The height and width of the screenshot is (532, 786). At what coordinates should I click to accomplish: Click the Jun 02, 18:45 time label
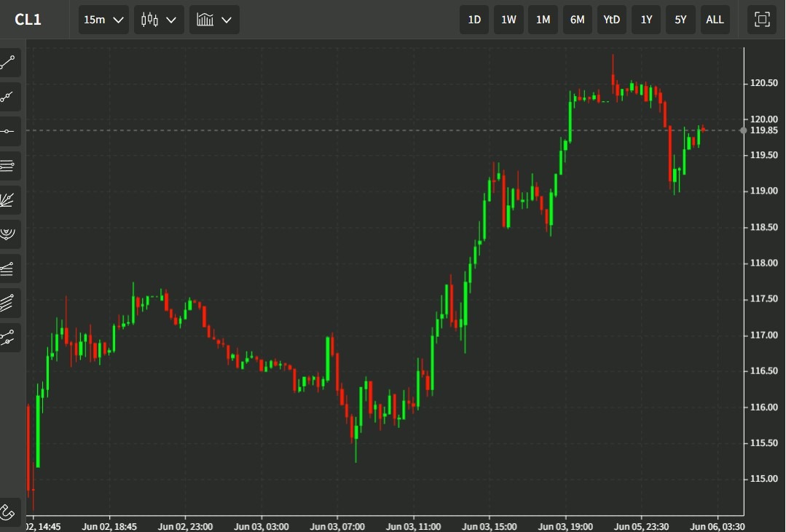(109, 526)
